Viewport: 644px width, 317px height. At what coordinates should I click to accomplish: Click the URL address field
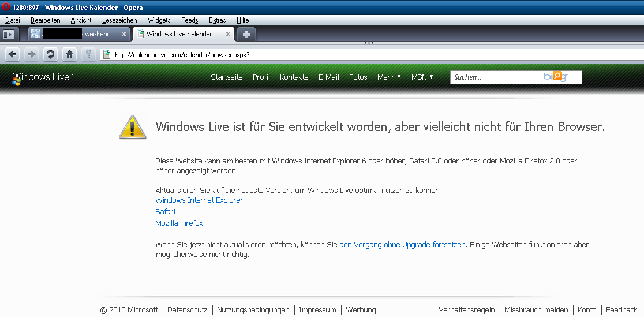tap(372, 54)
